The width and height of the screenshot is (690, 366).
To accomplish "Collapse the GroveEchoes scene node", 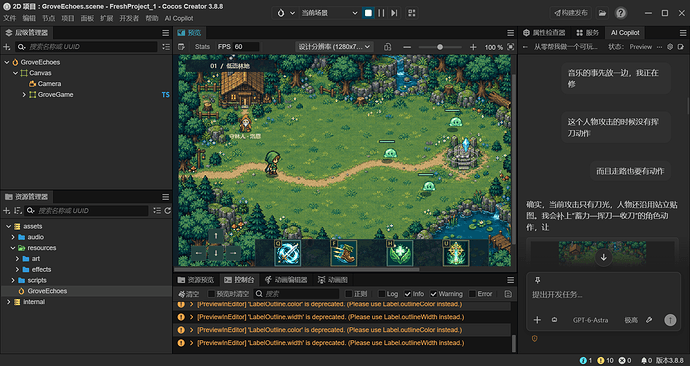I will pos(7,62).
